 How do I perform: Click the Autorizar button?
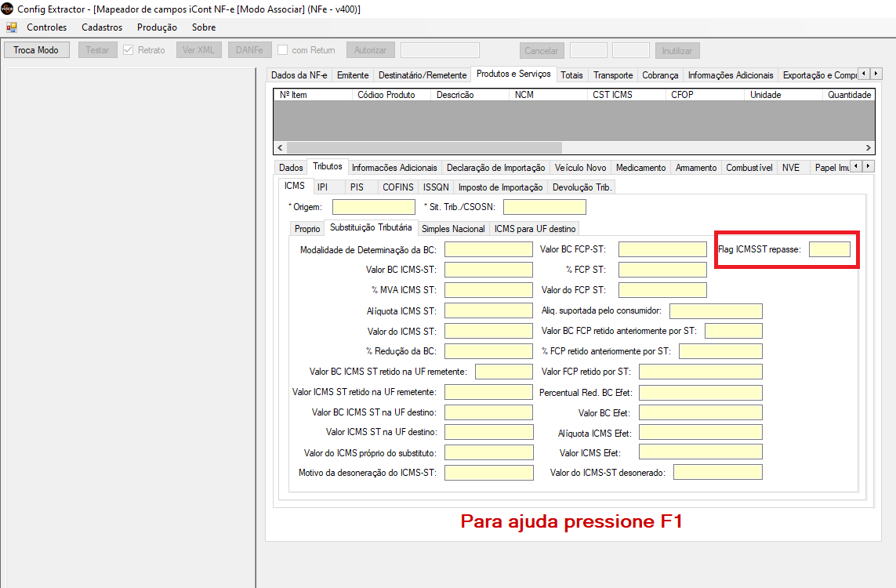(370, 50)
